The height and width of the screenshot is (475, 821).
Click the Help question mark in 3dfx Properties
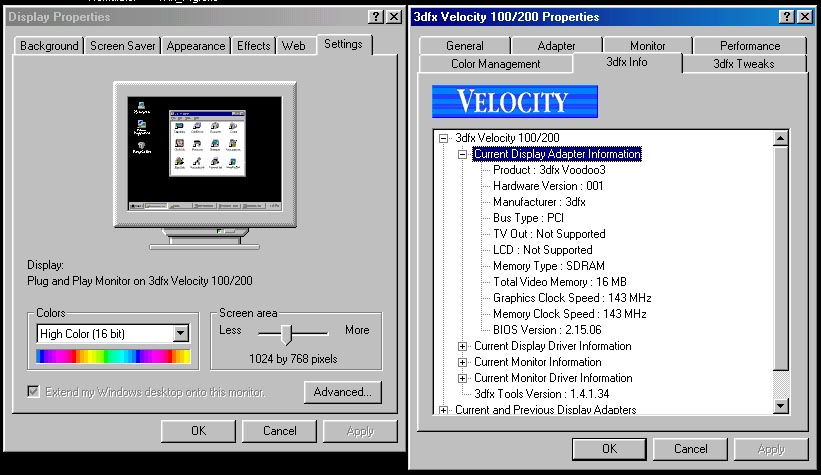(783, 17)
